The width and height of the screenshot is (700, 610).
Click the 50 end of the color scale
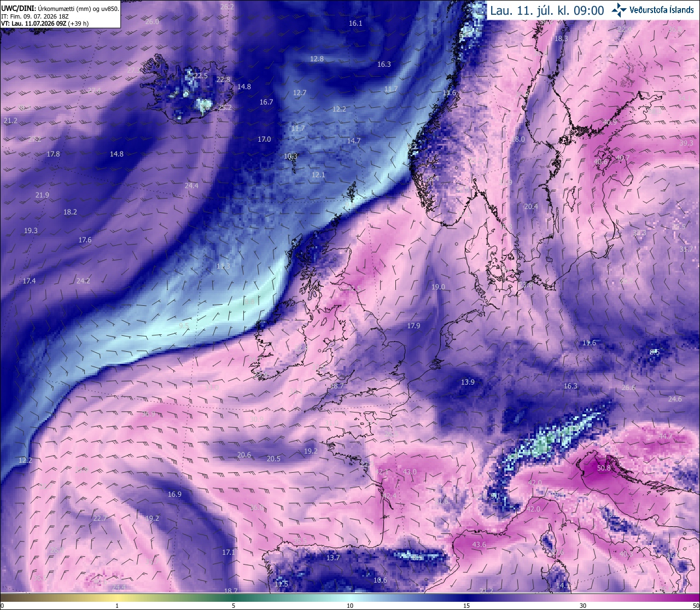click(695, 606)
